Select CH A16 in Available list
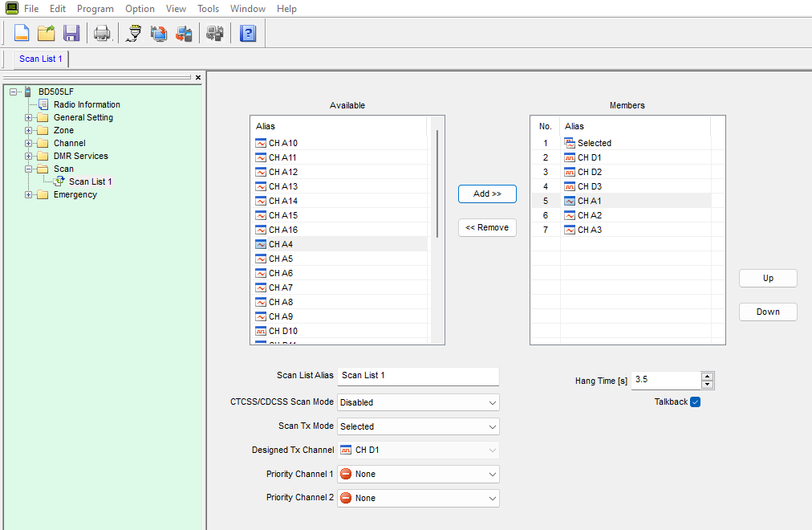The image size is (812, 530). pos(339,230)
